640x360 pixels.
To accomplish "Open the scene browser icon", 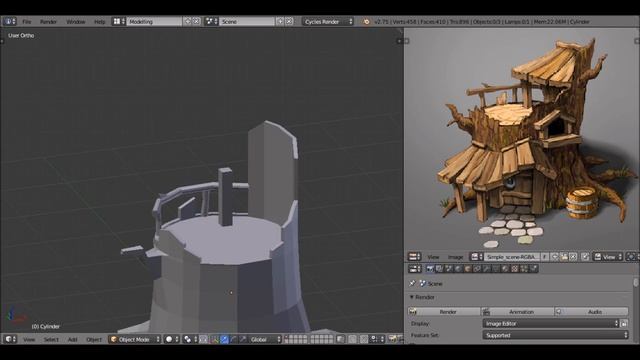I will 211,21.
